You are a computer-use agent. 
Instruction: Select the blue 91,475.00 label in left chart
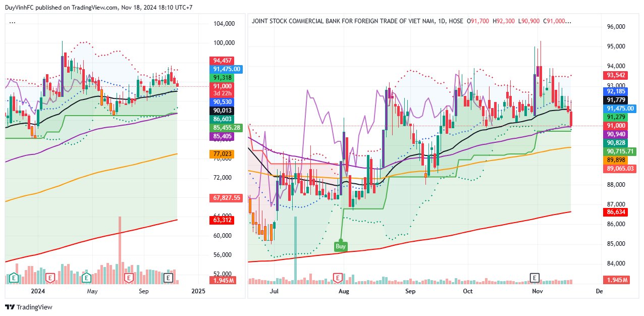tap(227, 69)
